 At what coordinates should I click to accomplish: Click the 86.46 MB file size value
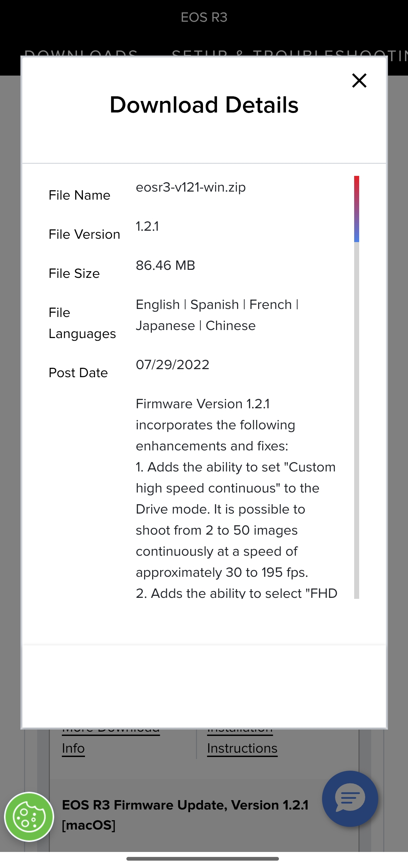pyautogui.click(x=166, y=265)
